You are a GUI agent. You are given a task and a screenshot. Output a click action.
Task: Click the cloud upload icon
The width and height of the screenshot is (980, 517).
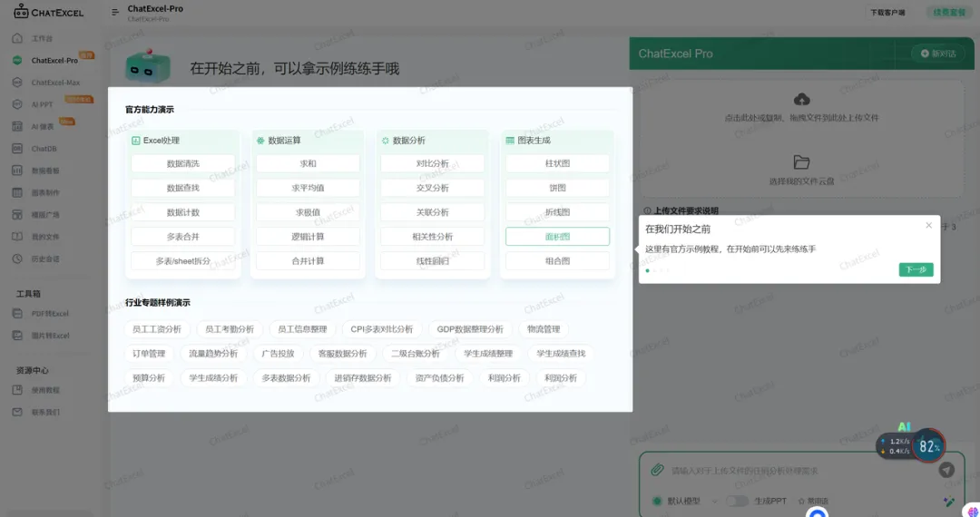pos(802,99)
